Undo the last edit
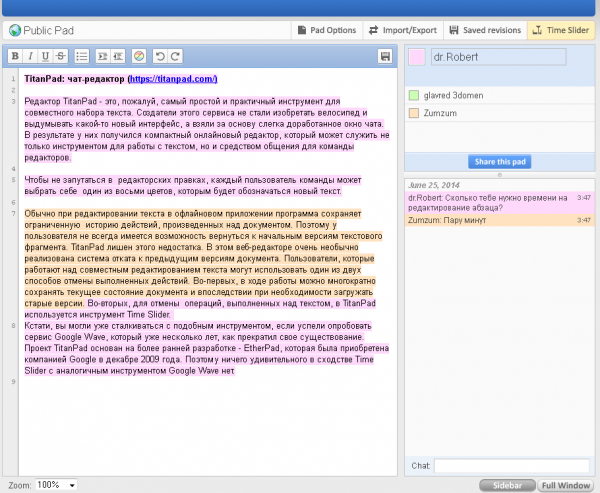The image size is (600, 493). click(x=159, y=55)
